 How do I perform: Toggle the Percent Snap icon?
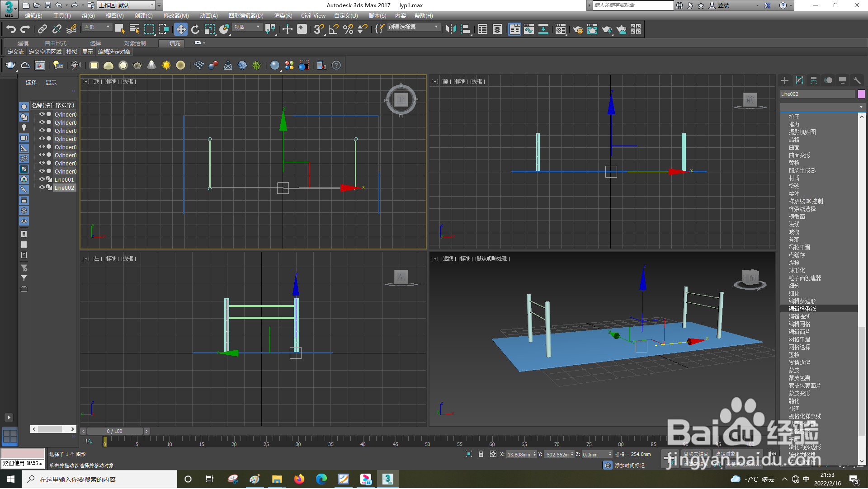[x=348, y=29]
